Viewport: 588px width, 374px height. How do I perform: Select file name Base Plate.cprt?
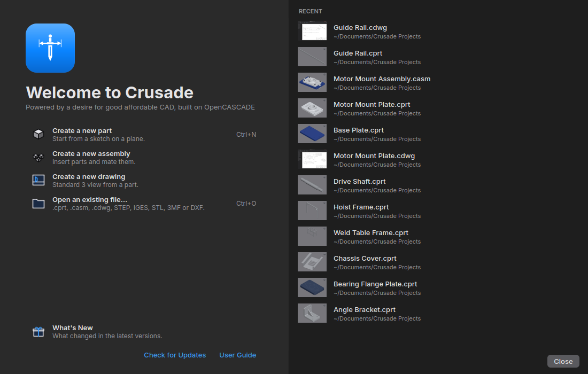click(359, 130)
